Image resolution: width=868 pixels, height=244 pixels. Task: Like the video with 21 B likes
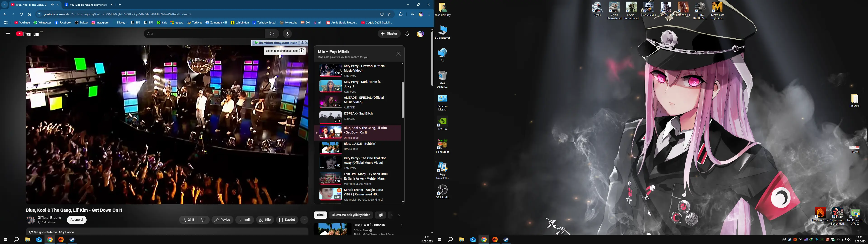tap(188, 220)
